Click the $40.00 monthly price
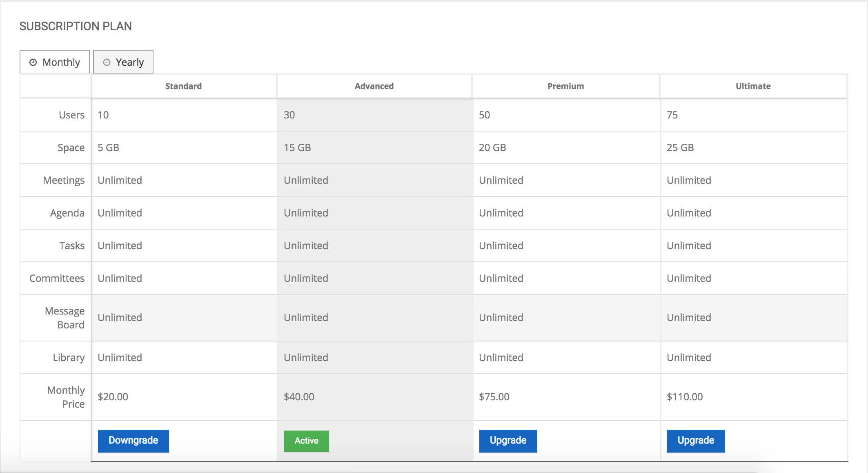 (x=299, y=397)
